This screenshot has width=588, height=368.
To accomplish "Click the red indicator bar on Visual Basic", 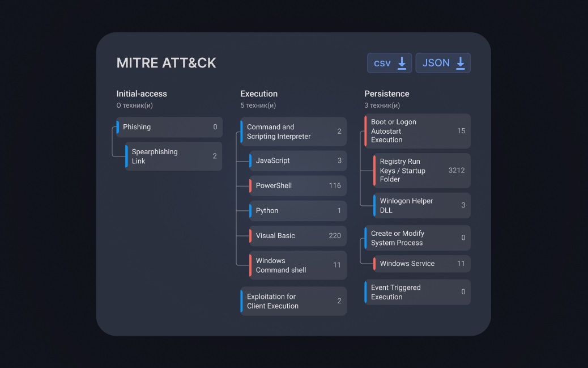I will click(251, 236).
